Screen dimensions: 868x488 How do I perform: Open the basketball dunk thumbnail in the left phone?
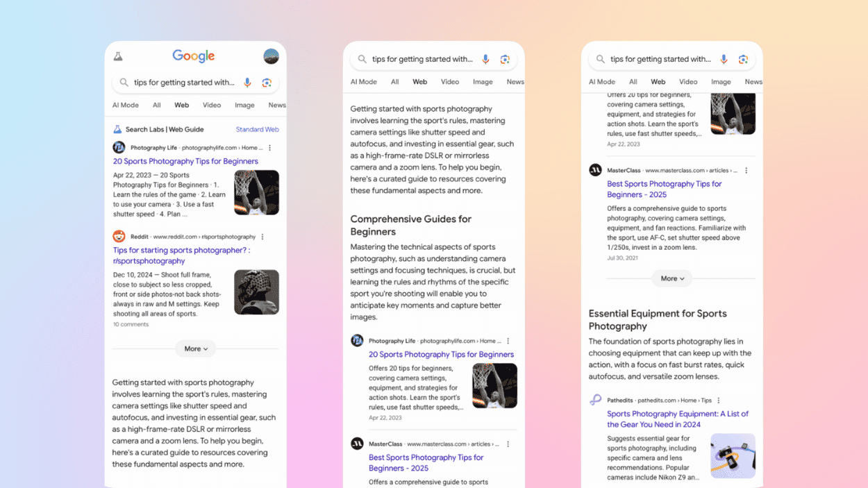[x=257, y=192]
